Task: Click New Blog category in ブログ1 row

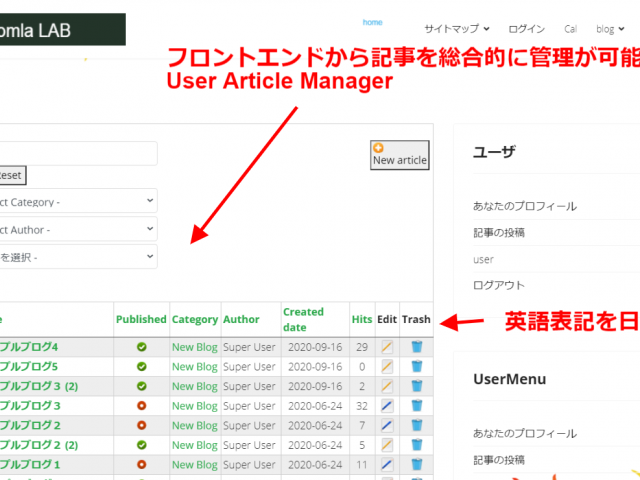Action: (195, 464)
